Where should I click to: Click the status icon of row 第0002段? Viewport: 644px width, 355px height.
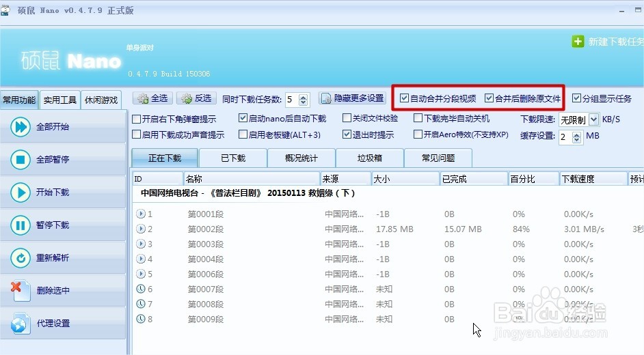tap(141, 229)
